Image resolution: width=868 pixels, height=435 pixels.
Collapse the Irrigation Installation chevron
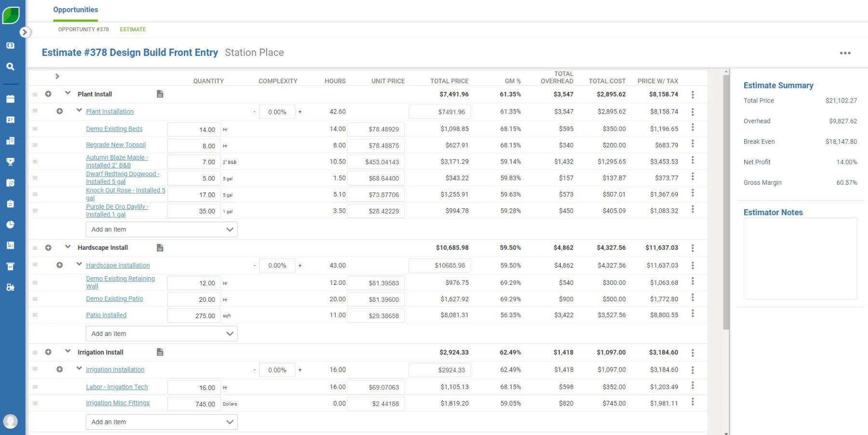(79, 370)
